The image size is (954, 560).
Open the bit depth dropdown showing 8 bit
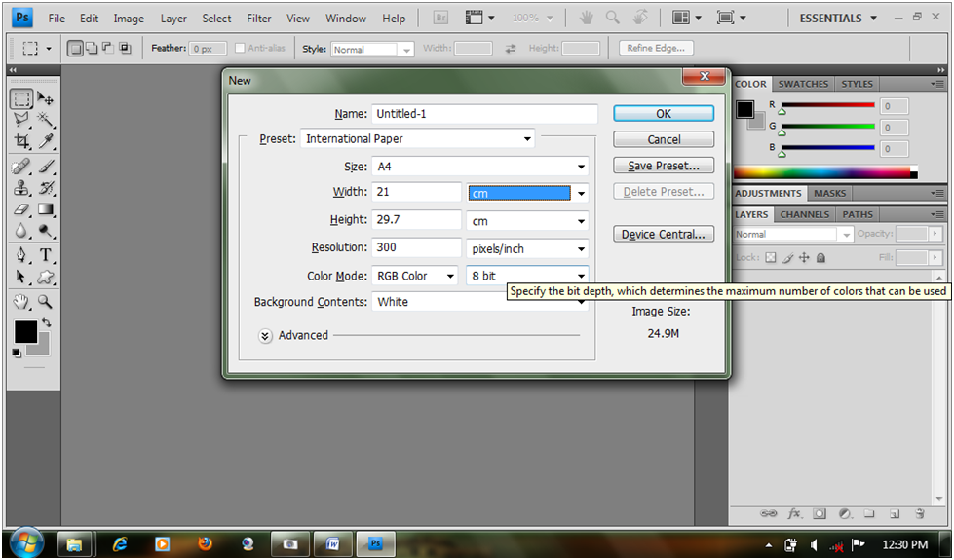pyautogui.click(x=527, y=276)
